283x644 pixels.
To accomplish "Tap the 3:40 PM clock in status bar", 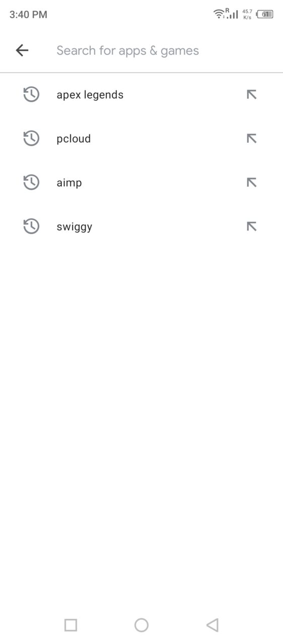I will [28, 15].
